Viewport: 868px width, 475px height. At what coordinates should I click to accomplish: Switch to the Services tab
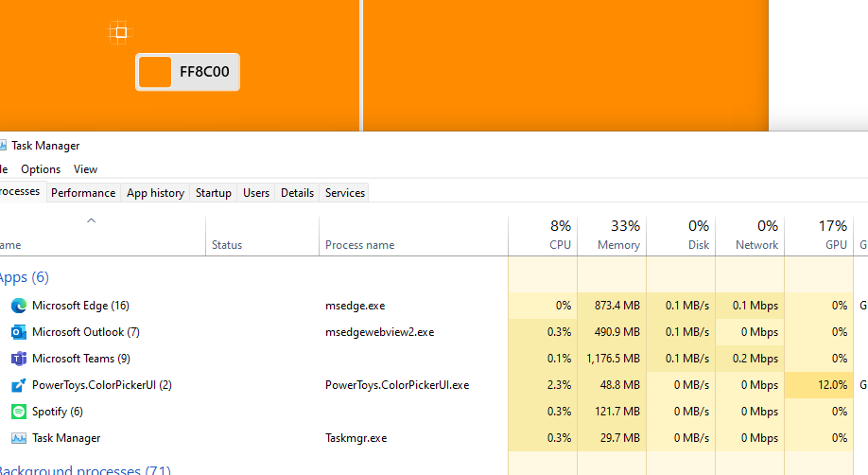[345, 193]
